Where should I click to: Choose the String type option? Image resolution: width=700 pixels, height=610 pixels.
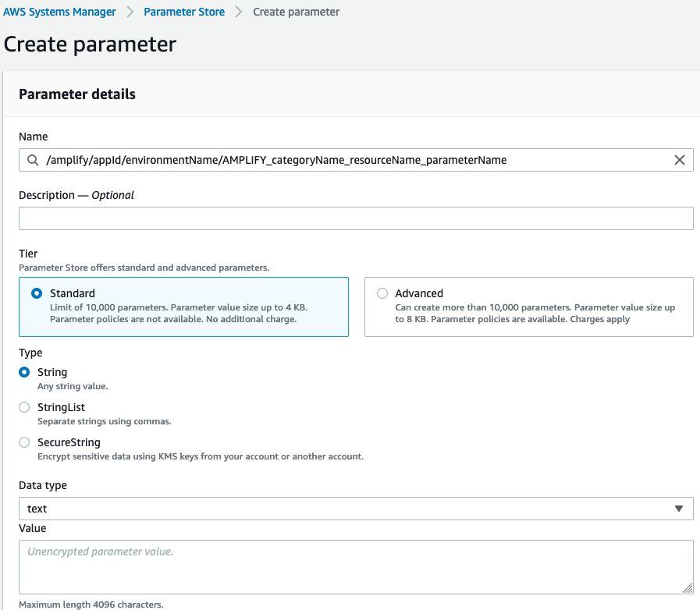24,372
